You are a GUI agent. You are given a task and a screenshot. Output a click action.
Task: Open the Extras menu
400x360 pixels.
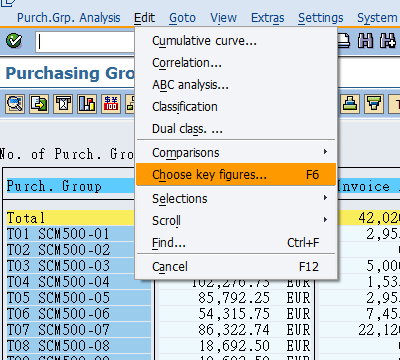268,18
